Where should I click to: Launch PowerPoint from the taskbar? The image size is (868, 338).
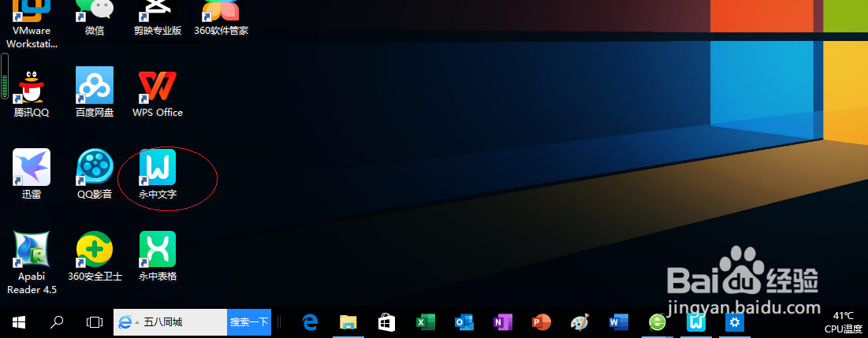541,322
